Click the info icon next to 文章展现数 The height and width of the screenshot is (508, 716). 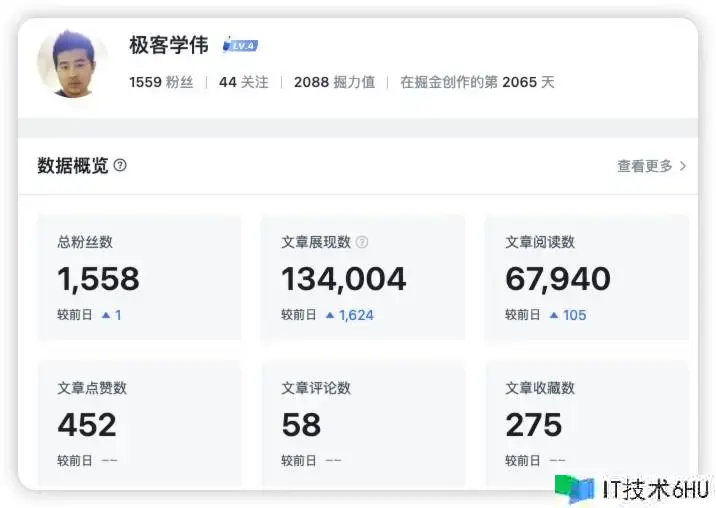click(x=362, y=242)
